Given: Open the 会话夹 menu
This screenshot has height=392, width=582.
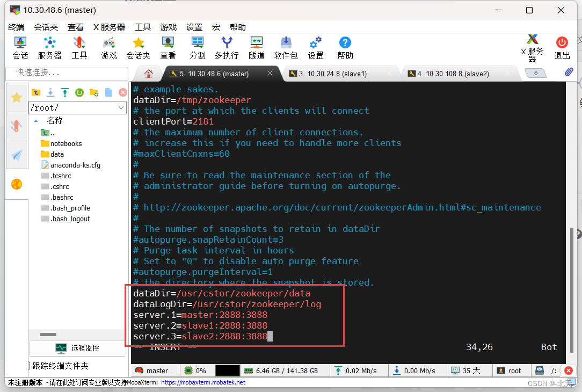Looking at the screenshot, I should pos(46,27).
